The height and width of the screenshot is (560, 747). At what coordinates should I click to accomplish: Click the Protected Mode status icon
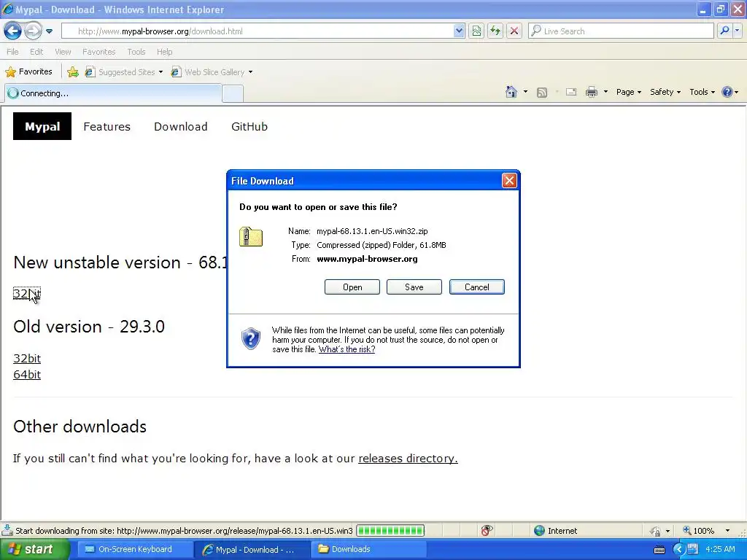point(656,531)
